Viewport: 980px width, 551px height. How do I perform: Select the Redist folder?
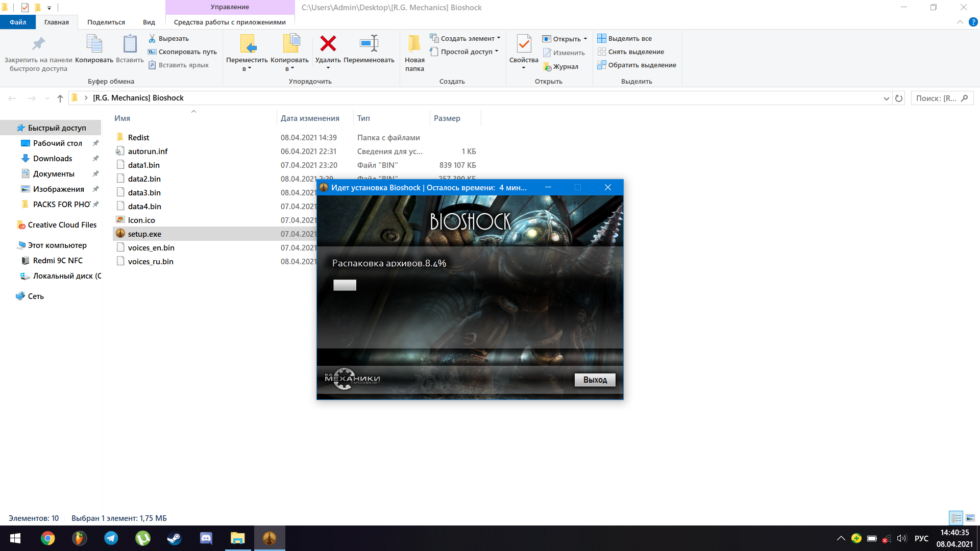(138, 138)
